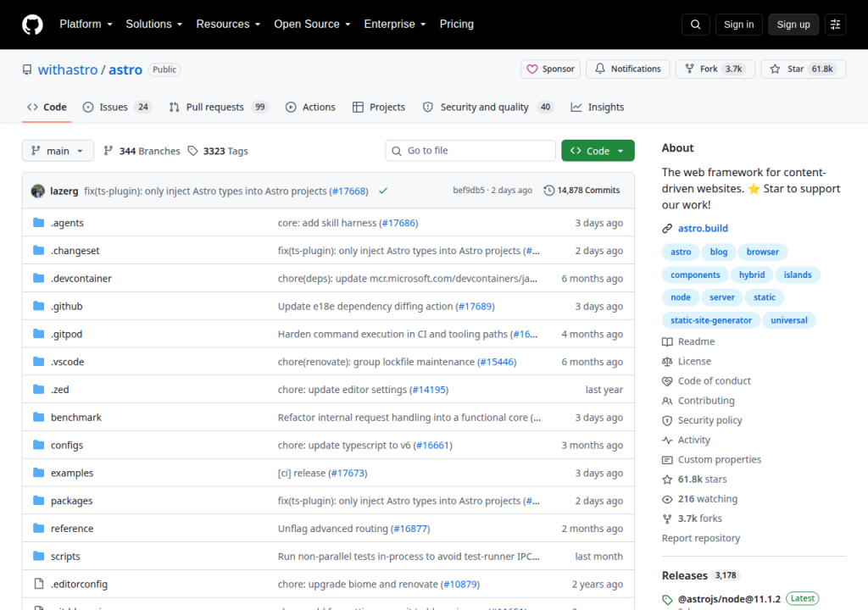Image resolution: width=868 pixels, height=610 pixels.
Task: Select the islands topic tag
Action: 797,274
